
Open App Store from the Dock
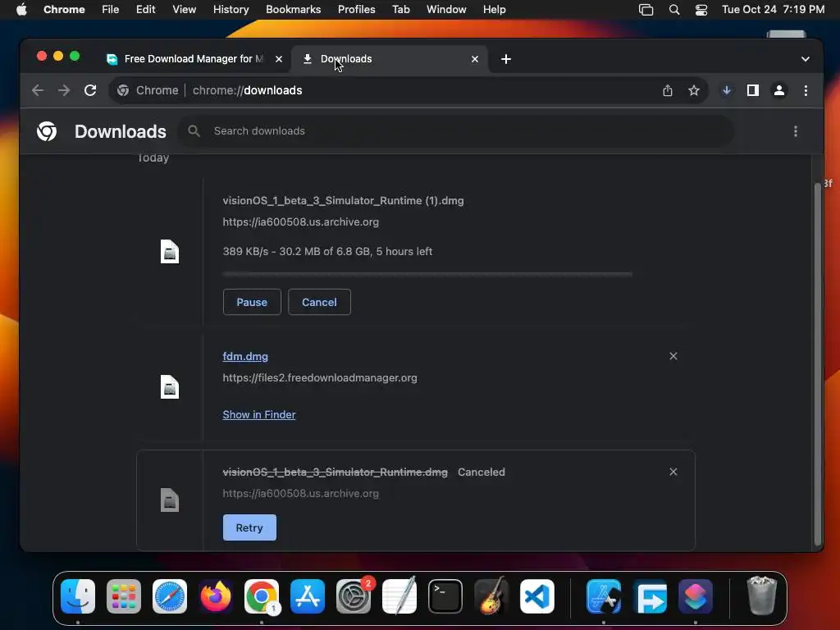(308, 596)
